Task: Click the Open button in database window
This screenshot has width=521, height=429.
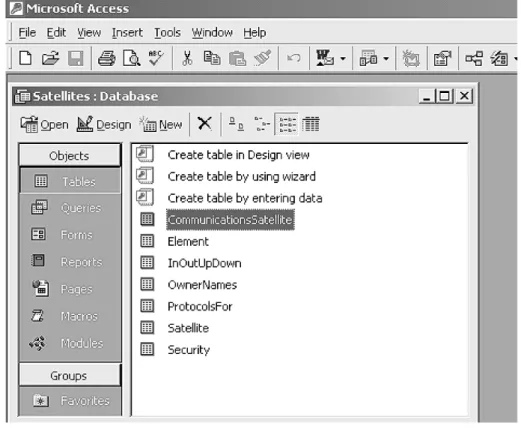Action: tap(44, 125)
